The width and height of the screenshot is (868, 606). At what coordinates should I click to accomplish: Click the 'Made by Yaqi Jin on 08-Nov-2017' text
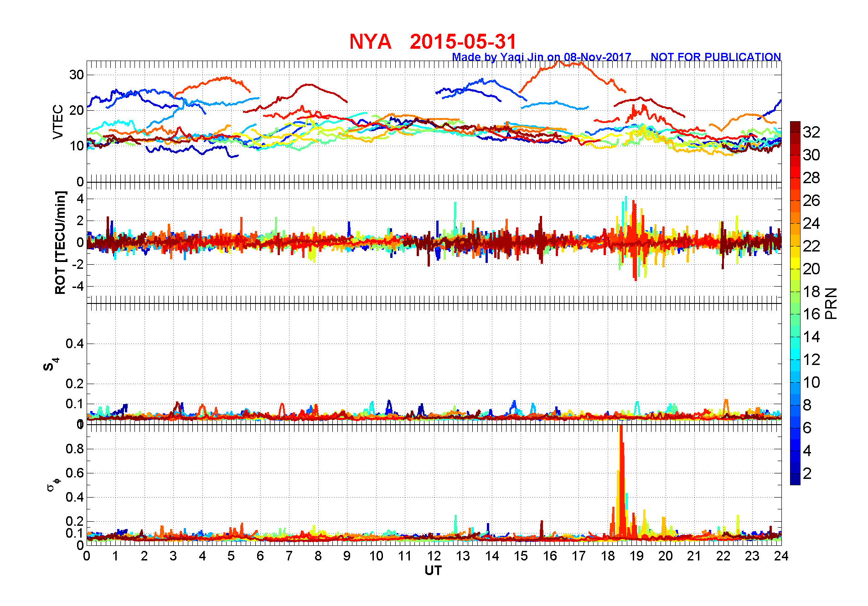point(542,57)
